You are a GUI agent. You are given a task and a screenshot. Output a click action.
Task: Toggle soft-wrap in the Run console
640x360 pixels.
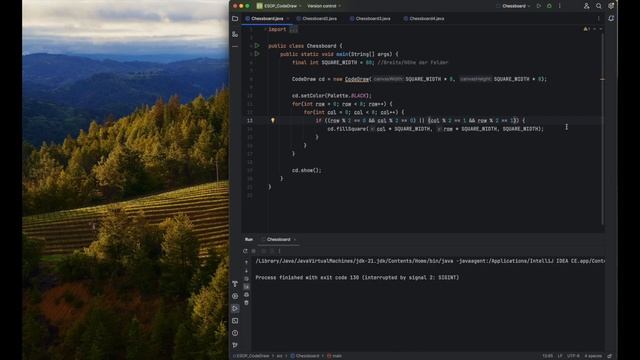[246, 279]
